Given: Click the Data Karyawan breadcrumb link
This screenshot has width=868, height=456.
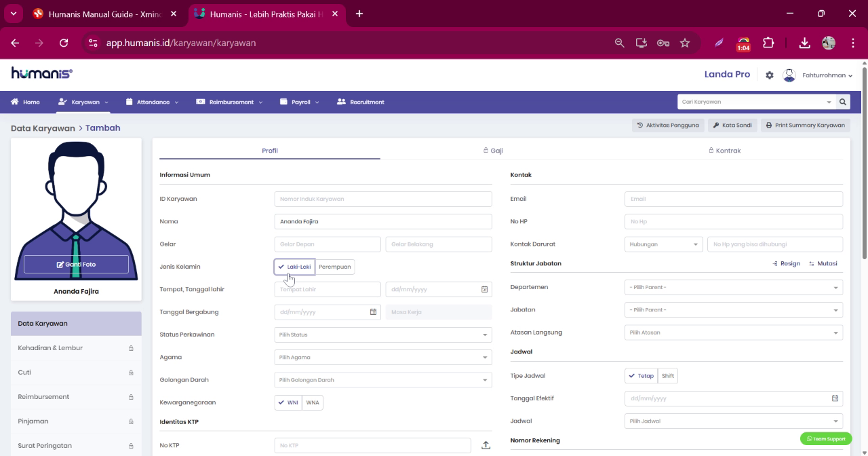Looking at the screenshot, I should pos(43,128).
